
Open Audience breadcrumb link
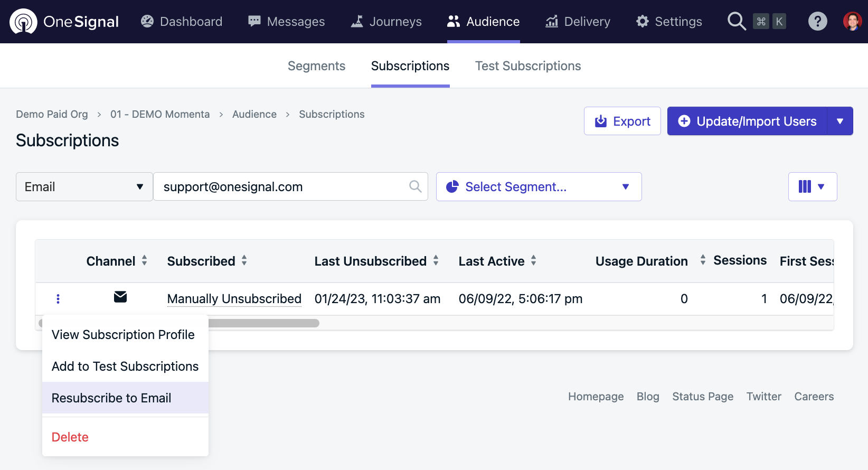(x=254, y=114)
